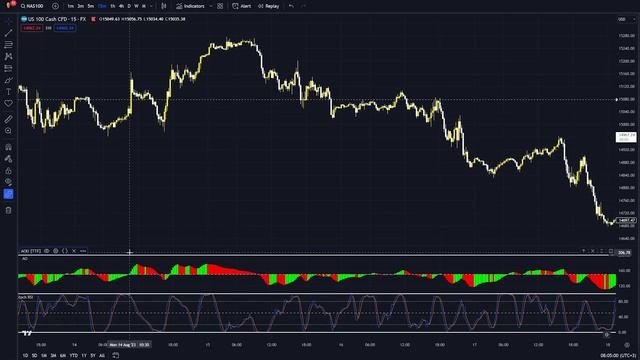Remove the AOU indicator with X
The image size is (640, 360).
[74, 251]
